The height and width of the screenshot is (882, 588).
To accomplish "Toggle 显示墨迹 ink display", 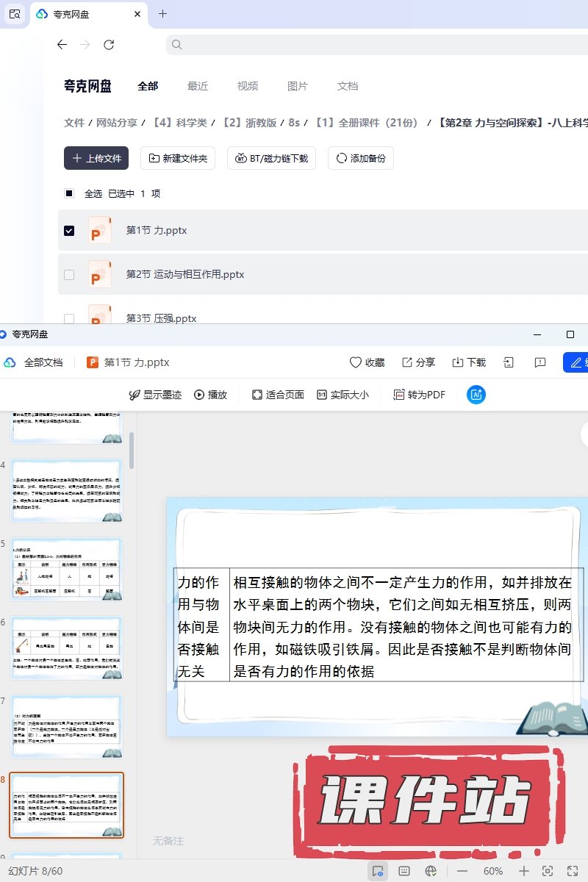I will [155, 395].
